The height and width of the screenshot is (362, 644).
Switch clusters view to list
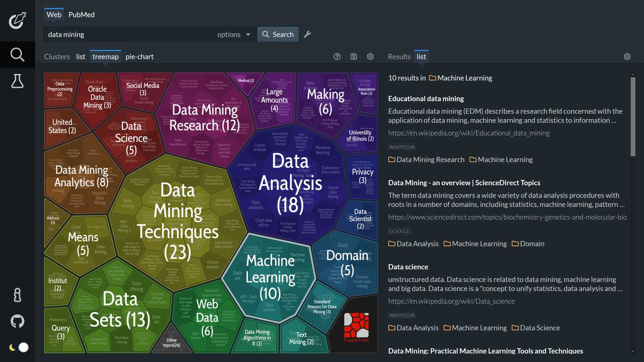click(80, 57)
